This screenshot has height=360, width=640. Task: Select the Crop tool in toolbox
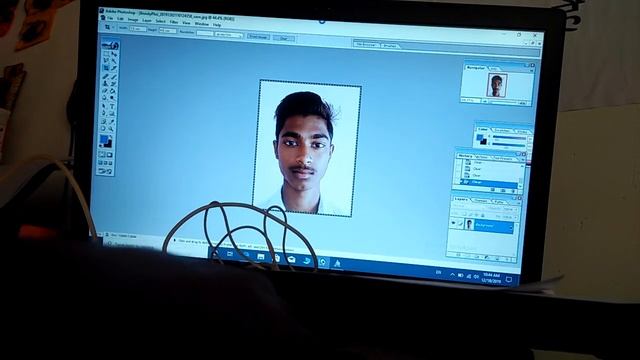(106, 68)
